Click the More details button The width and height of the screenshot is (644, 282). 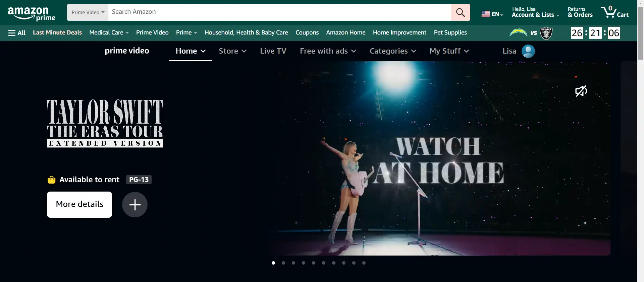point(79,205)
